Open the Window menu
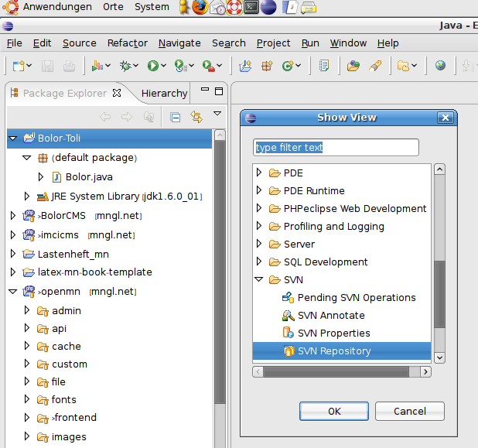This screenshot has width=478, height=448. [x=348, y=43]
